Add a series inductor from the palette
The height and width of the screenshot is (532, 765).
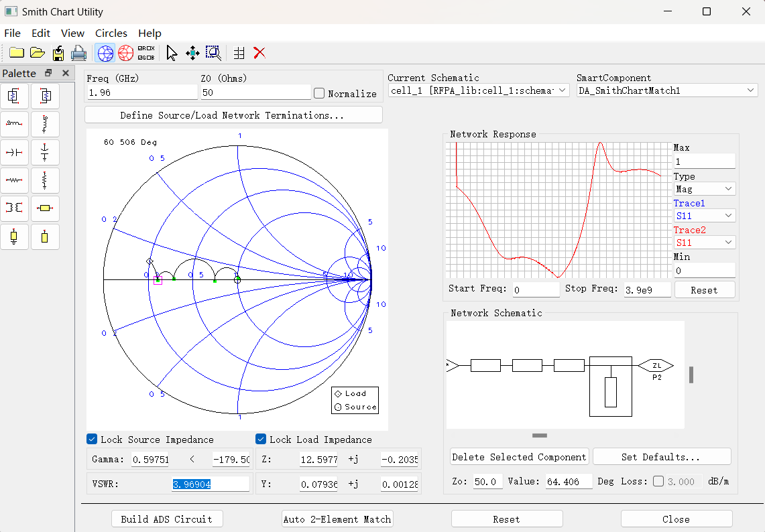[x=15, y=124]
